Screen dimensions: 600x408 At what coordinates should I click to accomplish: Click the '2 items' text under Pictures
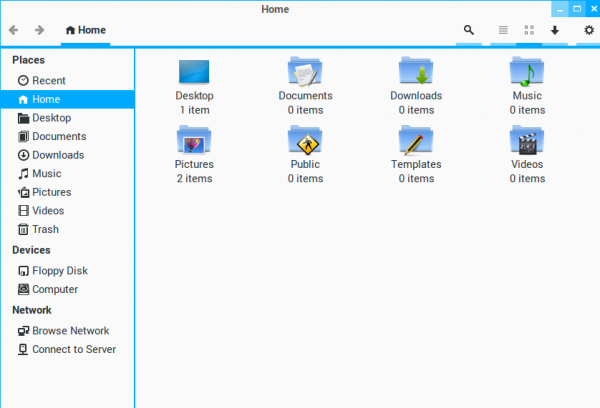click(x=194, y=179)
